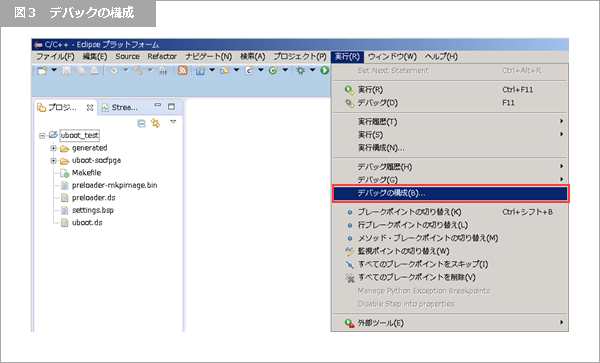
Task: Click the Save disk icon
Action: click(67, 70)
